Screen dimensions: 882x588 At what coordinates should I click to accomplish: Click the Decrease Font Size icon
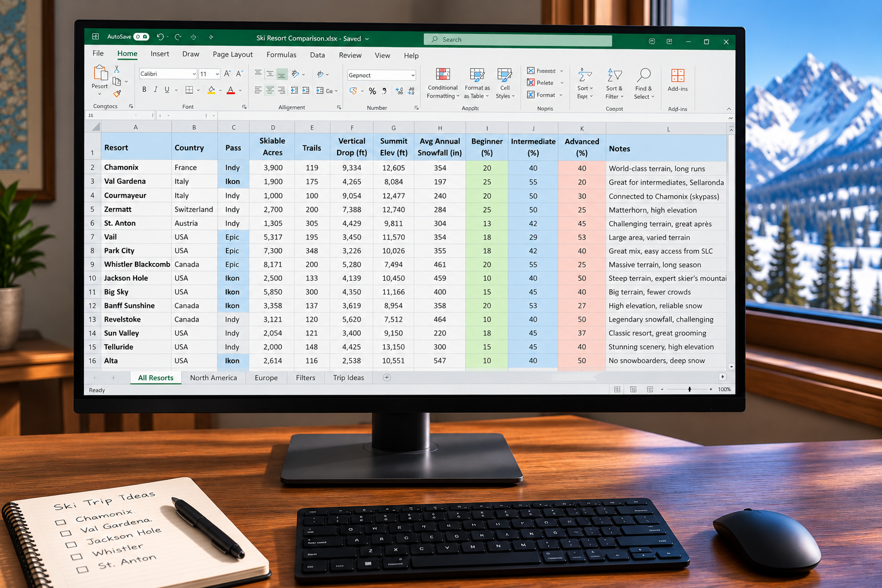click(239, 73)
